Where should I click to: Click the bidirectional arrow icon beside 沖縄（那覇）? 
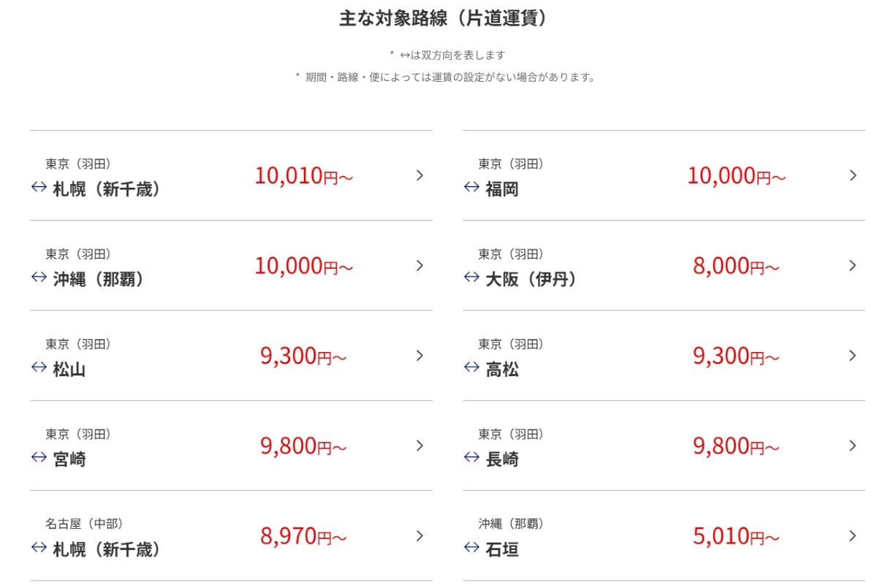tap(39, 278)
